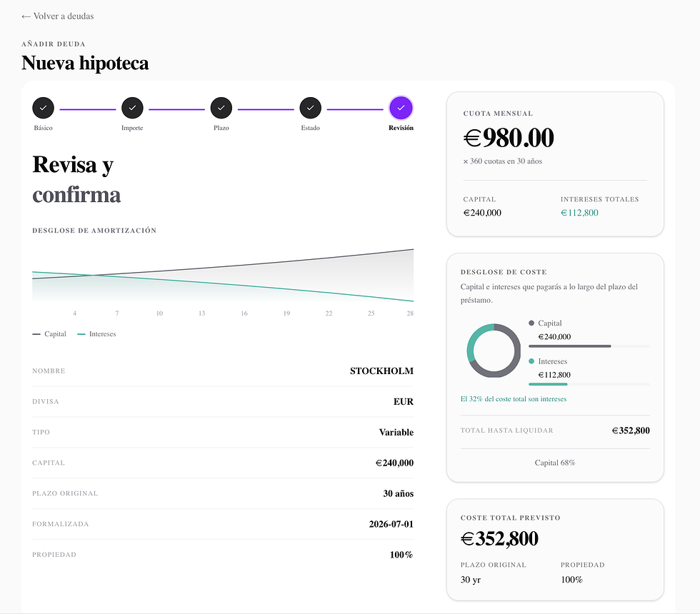Click the donut chart of cost breakdown
This screenshot has width=700, height=614.
click(x=494, y=351)
